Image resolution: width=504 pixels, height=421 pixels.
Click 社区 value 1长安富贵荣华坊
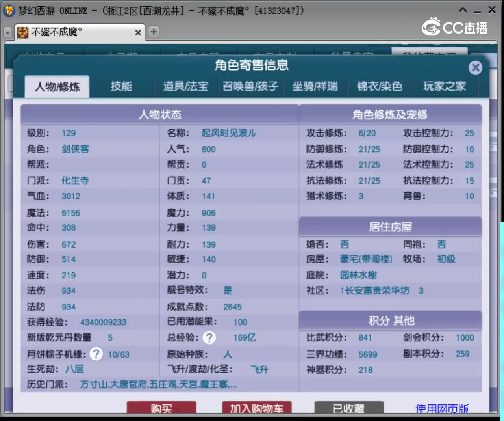pos(374,291)
